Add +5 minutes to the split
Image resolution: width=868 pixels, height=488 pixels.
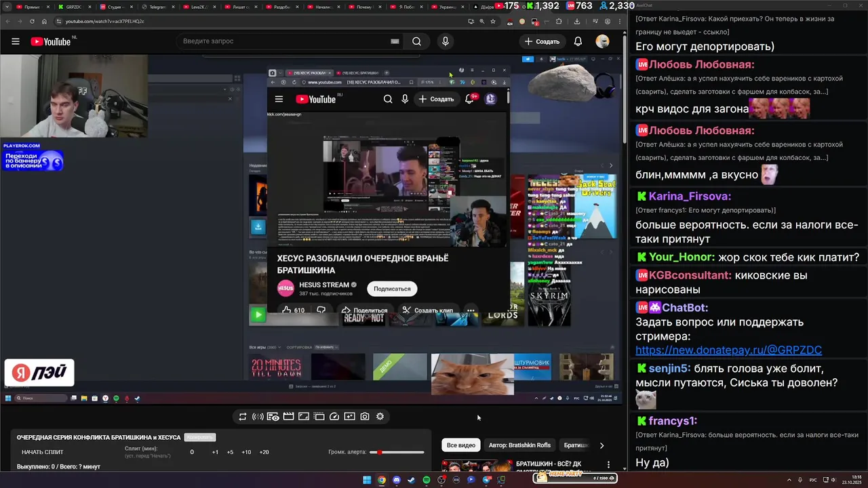click(x=230, y=452)
